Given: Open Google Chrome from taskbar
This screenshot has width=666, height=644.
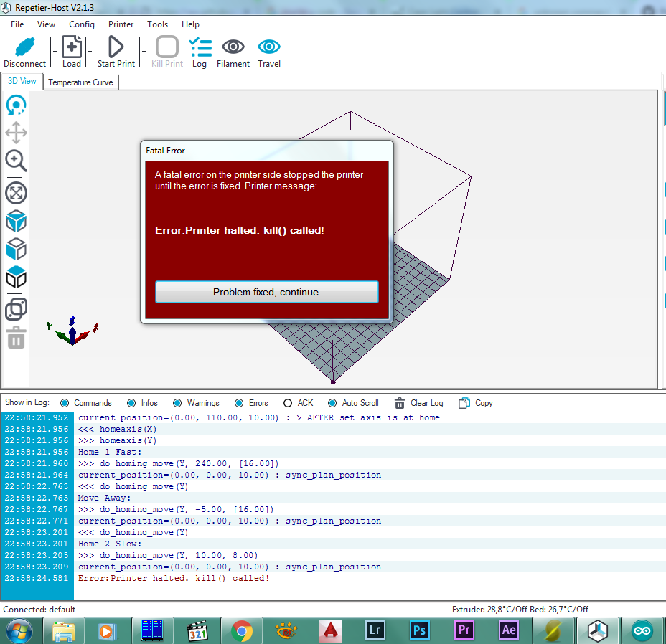Looking at the screenshot, I should pos(242,631).
